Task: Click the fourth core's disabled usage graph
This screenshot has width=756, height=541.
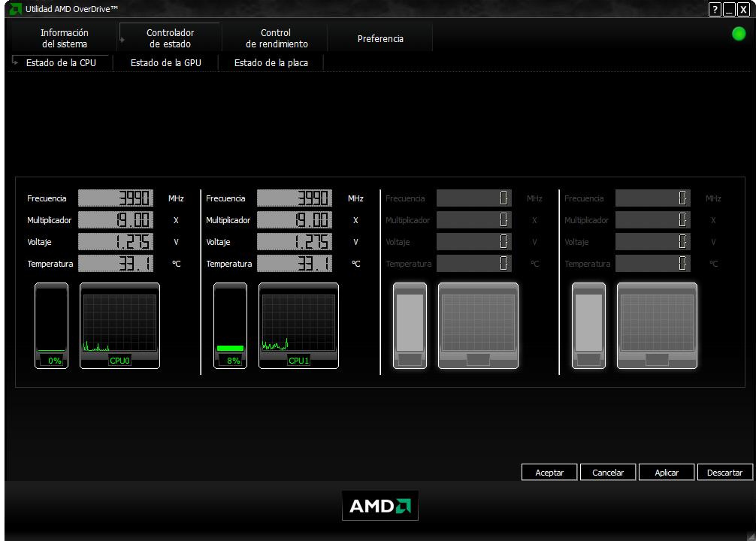Action: tap(657, 323)
